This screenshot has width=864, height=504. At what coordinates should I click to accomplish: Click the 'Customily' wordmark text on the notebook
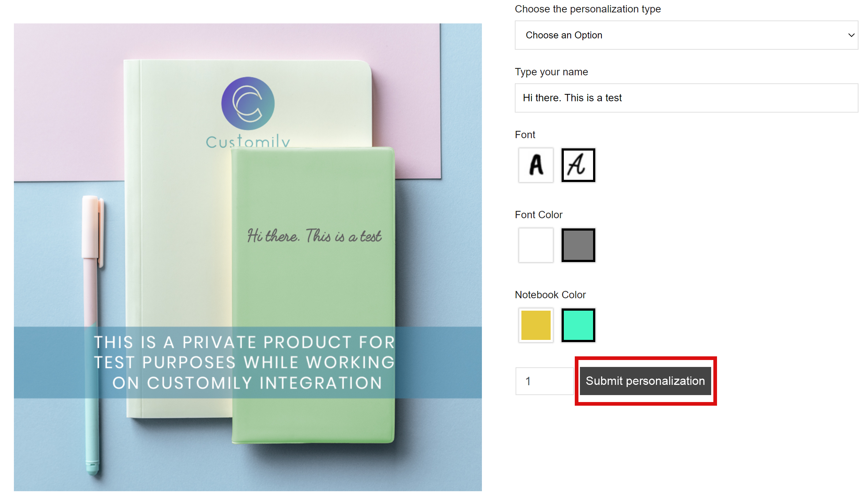click(x=248, y=141)
